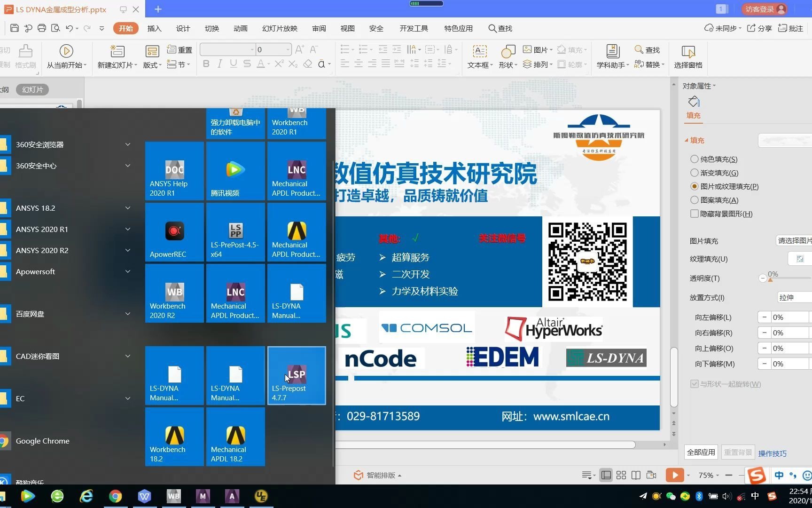Click the transparency slider handle

[x=770, y=279]
